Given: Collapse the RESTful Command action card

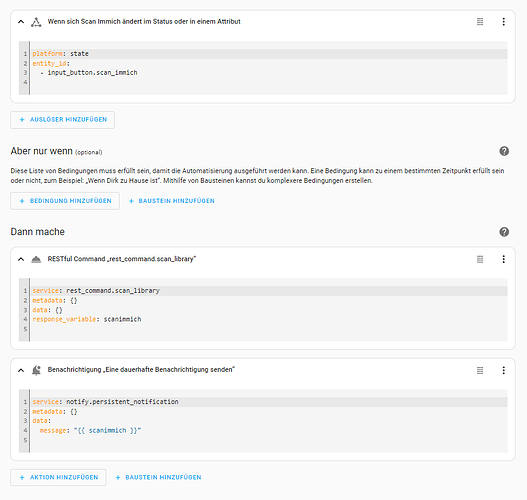Looking at the screenshot, I should (x=21, y=259).
